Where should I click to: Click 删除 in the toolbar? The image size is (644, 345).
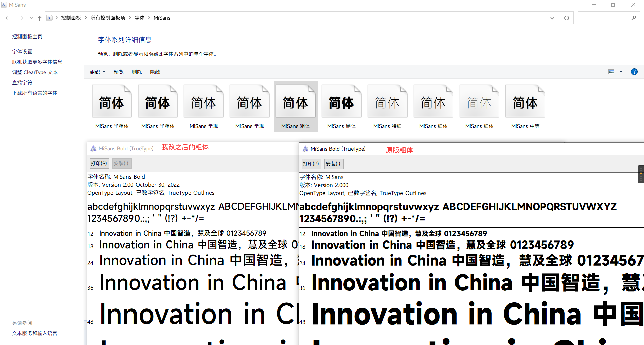pyautogui.click(x=137, y=72)
